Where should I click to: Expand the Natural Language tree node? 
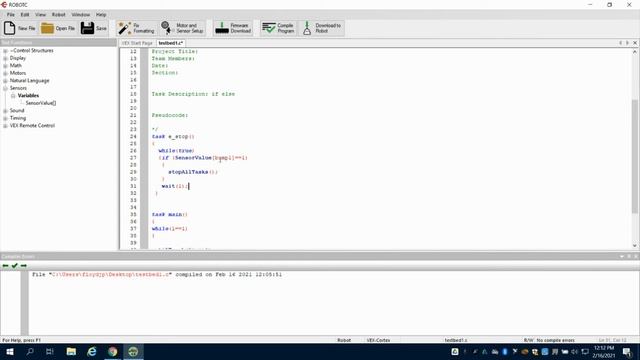coord(5,81)
